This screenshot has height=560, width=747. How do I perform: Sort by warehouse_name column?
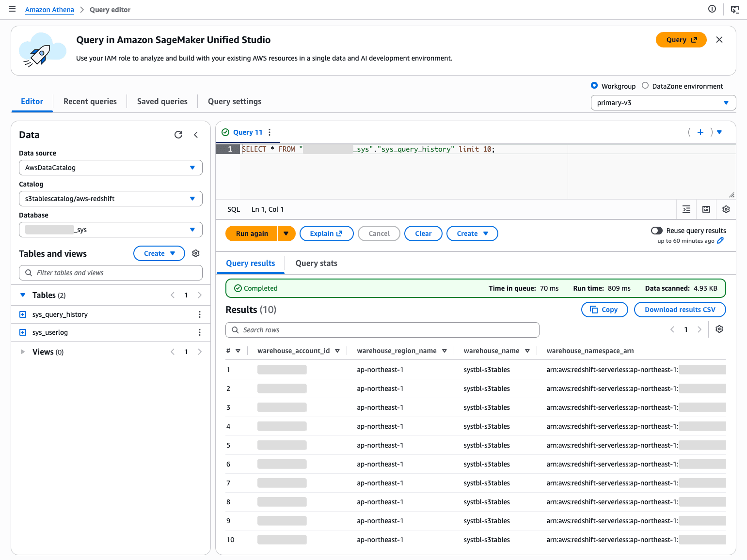527,351
